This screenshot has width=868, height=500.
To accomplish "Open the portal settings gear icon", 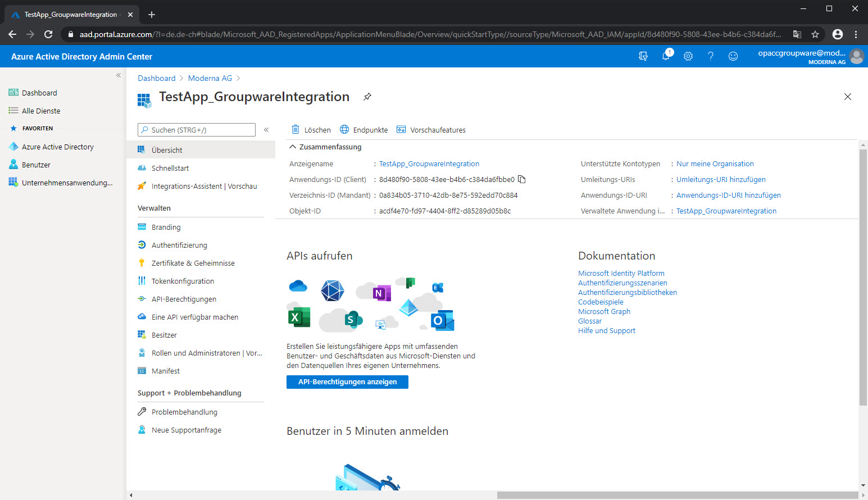I will point(688,56).
